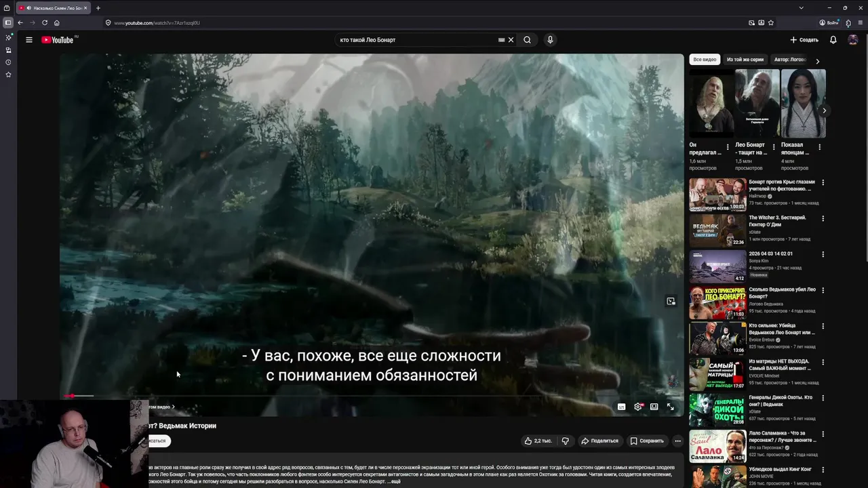Clear the search box with the X
This screenshot has width=868, height=488.
pyautogui.click(x=511, y=40)
